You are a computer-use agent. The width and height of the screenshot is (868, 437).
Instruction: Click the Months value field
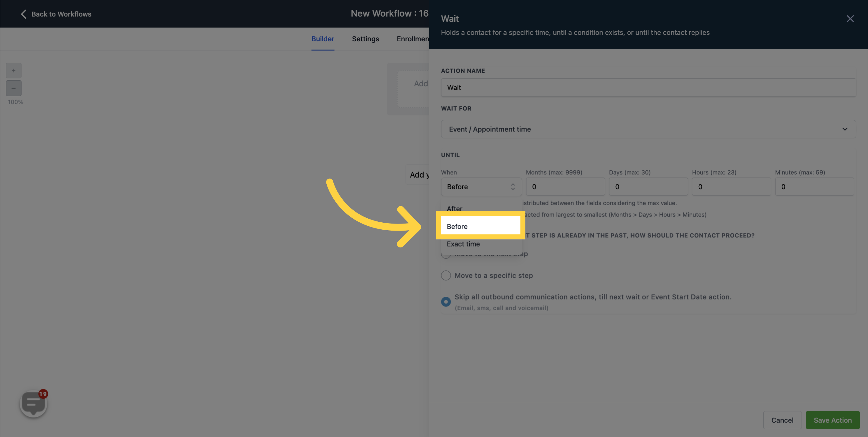[x=565, y=187]
